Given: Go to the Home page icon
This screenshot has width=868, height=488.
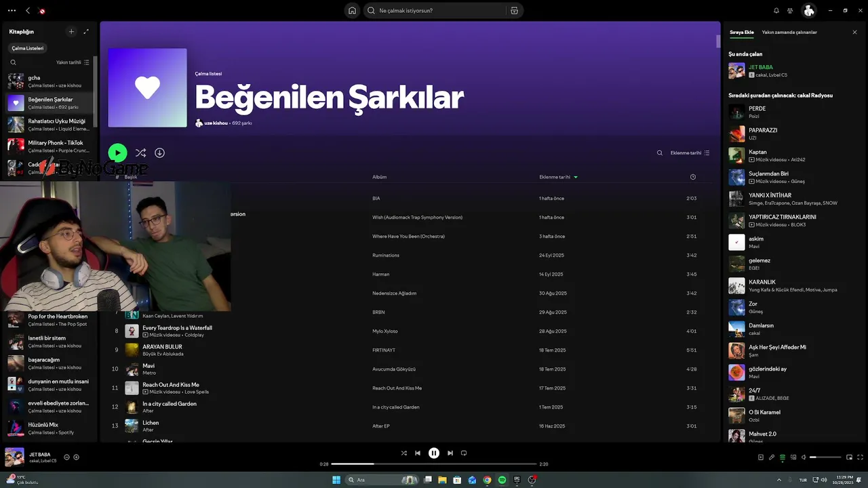Looking at the screenshot, I should pos(352,10).
